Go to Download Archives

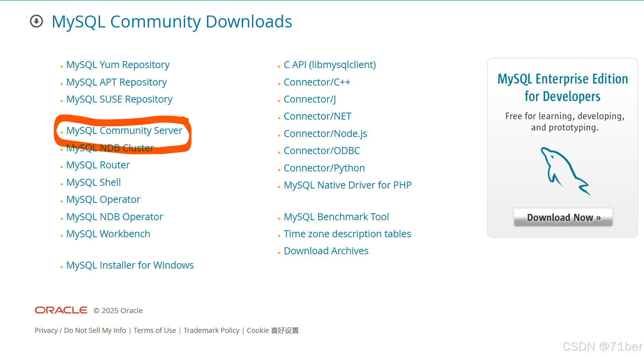[x=326, y=251]
